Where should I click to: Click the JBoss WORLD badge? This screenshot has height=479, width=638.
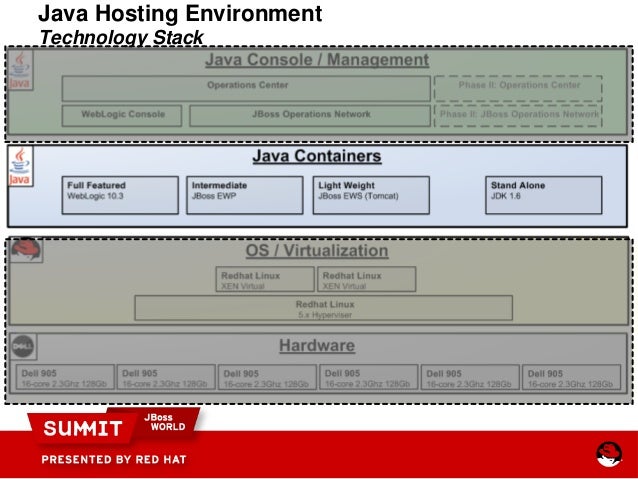coord(165,422)
